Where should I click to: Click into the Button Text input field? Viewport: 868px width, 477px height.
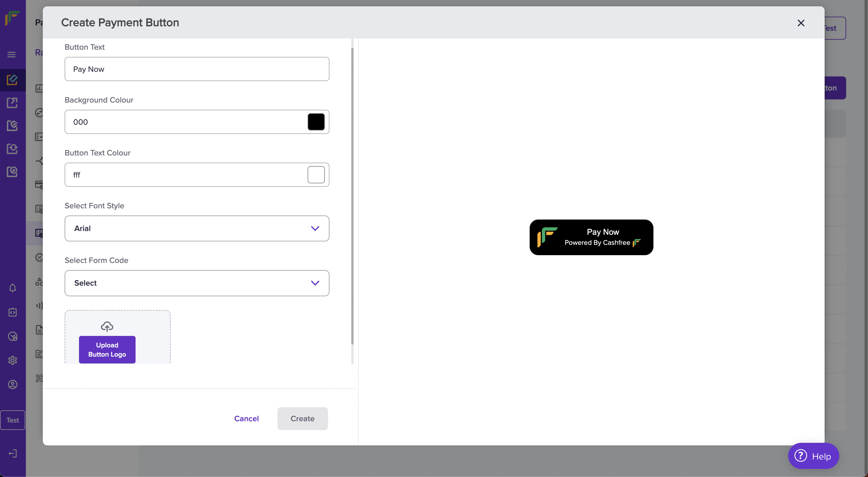coord(197,69)
